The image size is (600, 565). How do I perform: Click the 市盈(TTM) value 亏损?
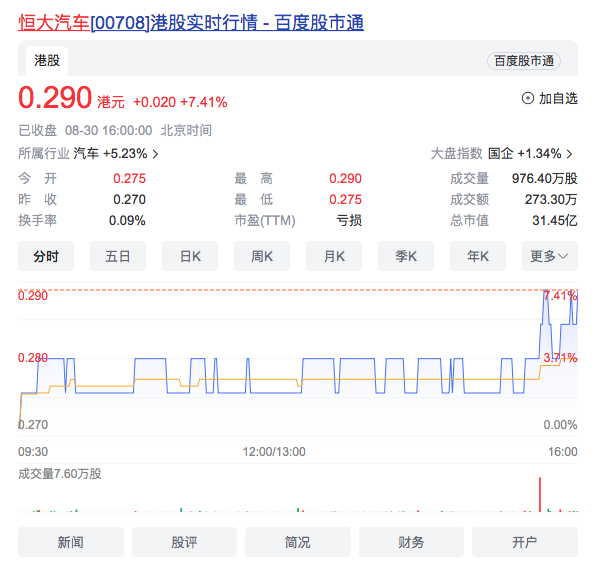[349, 220]
